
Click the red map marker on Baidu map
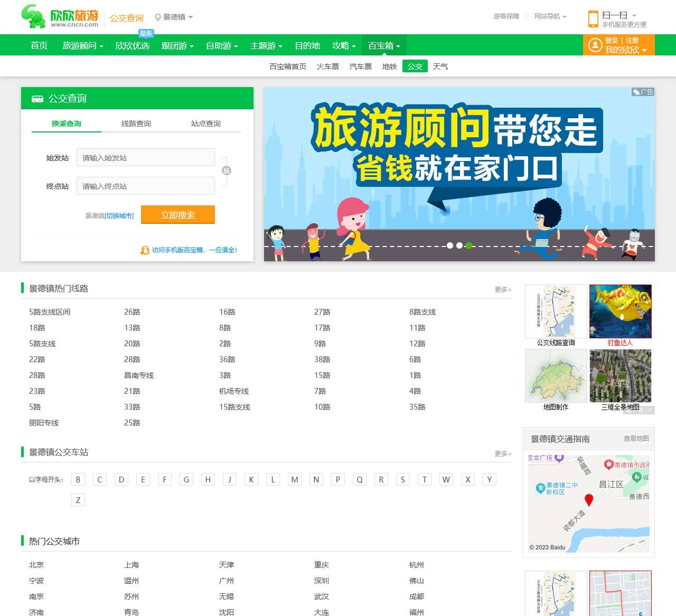pyautogui.click(x=589, y=499)
